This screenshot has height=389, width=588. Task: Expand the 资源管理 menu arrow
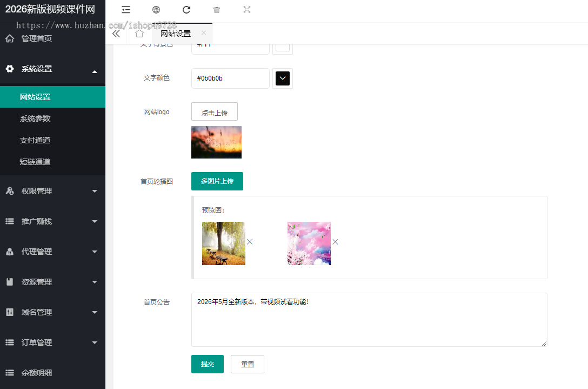tap(95, 282)
